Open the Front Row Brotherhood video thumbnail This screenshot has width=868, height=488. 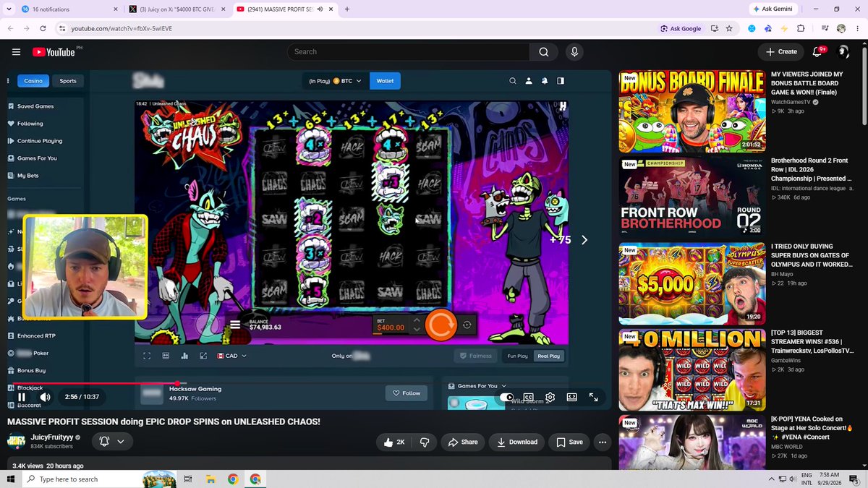pyautogui.click(x=692, y=197)
